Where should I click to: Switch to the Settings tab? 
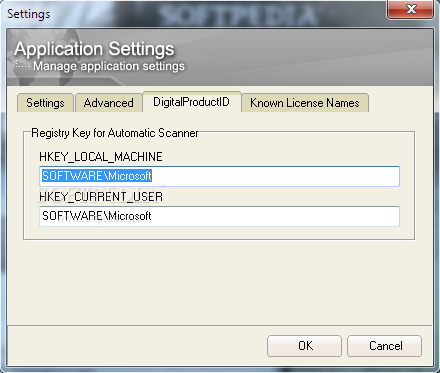45,103
